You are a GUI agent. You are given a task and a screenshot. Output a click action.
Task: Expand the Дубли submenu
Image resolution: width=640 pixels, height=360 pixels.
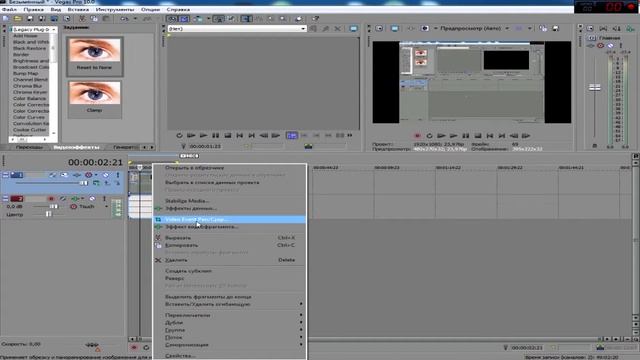pyautogui.click(x=229, y=322)
